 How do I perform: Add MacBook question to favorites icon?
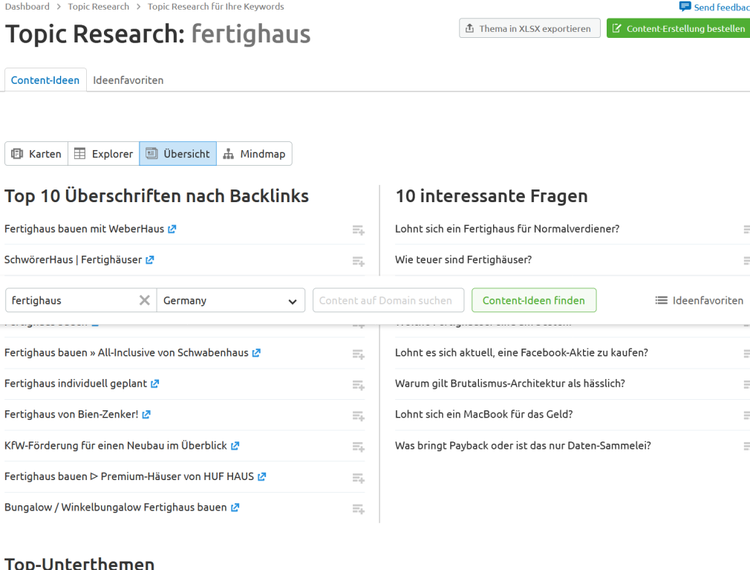(747, 416)
